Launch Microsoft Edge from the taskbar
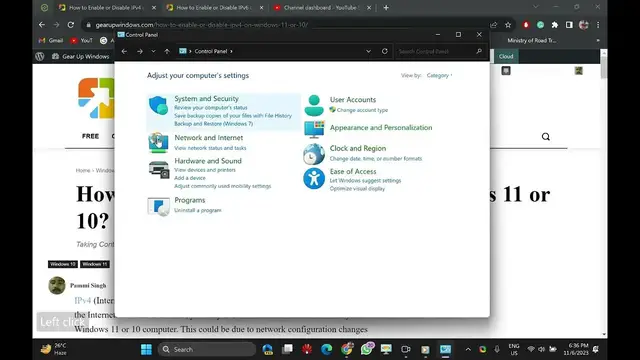The image size is (640, 360). pyautogui.click(x=327, y=349)
